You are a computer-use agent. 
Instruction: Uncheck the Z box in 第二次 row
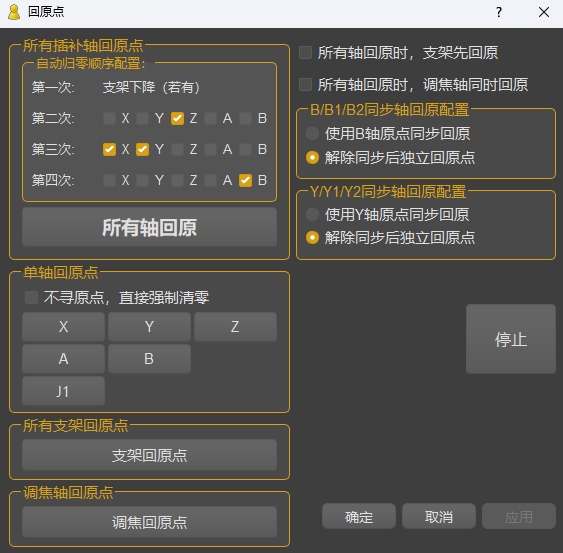click(177, 118)
